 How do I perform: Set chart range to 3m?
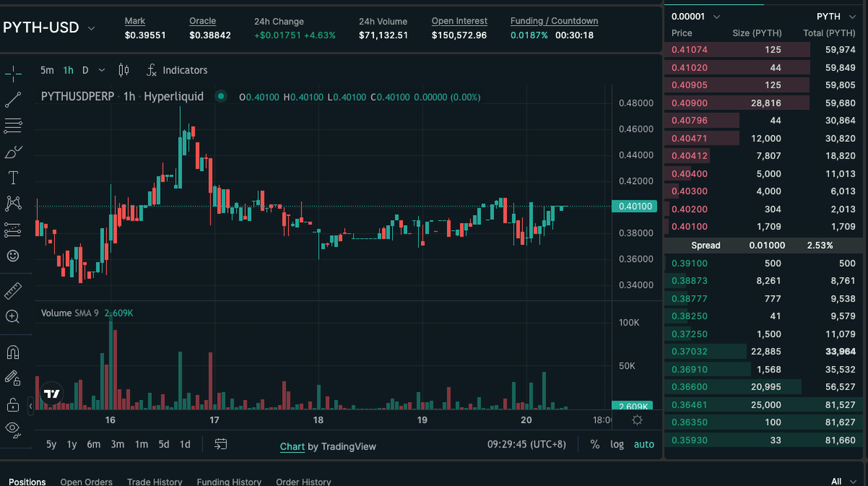click(x=117, y=445)
